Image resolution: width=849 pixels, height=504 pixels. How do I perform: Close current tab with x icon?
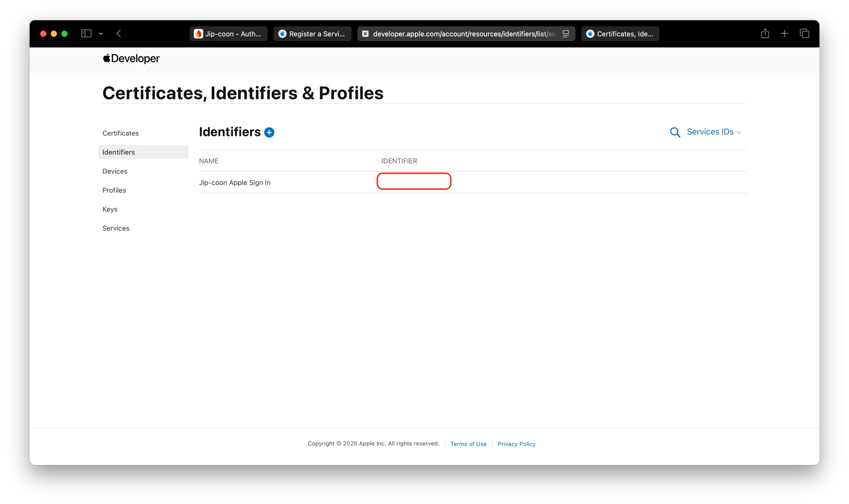tap(365, 34)
